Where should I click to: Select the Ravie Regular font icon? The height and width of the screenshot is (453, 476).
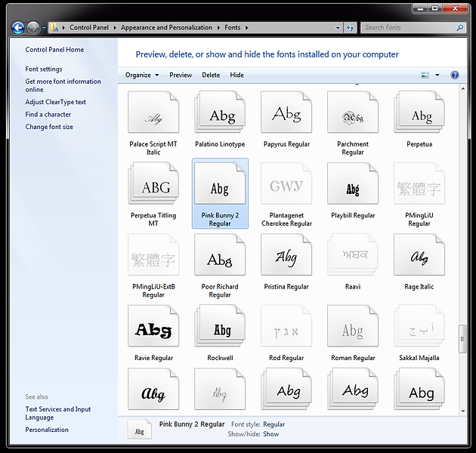153,326
